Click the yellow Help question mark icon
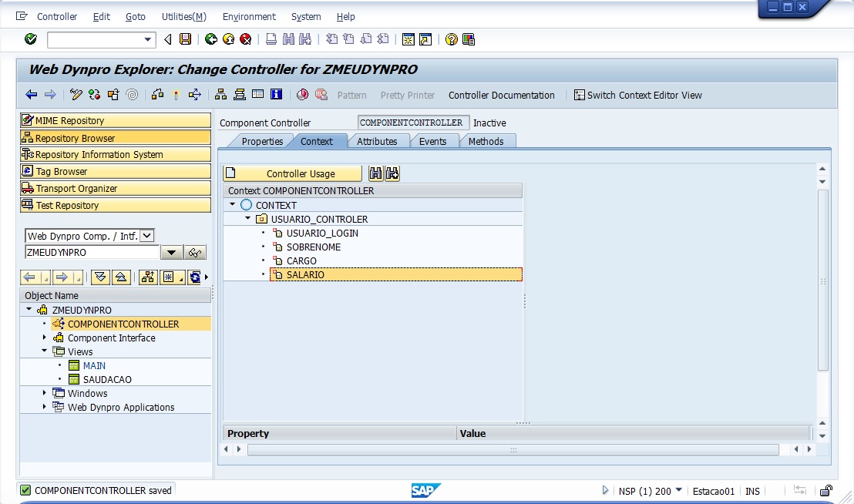The image size is (854, 504). [x=452, y=39]
